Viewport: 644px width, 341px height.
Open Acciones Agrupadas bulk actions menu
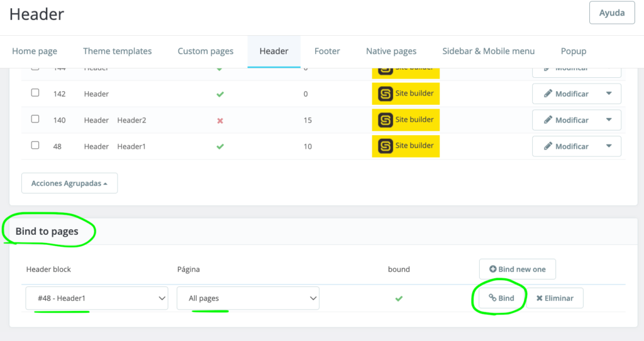click(x=69, y=183)
